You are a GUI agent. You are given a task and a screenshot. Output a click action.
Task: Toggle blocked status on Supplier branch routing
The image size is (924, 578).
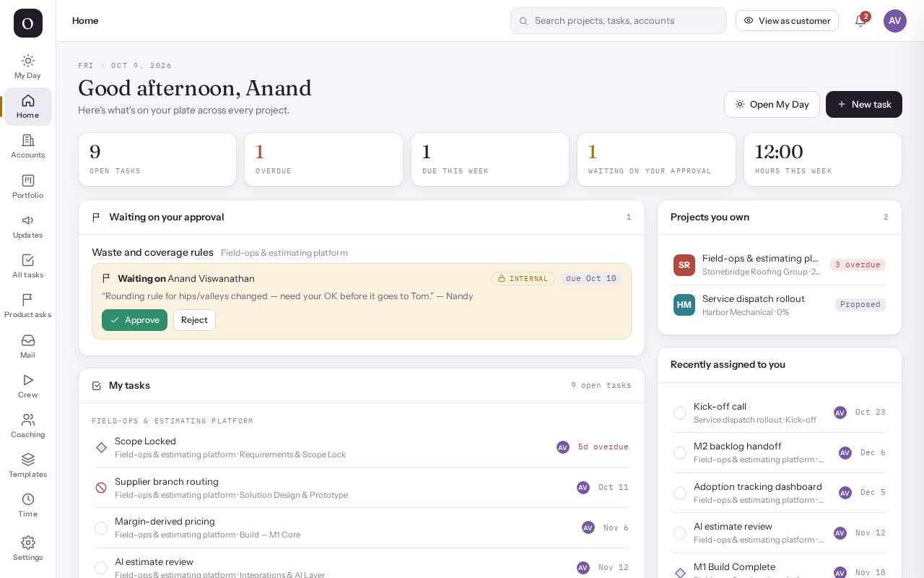tap(101, 488)
